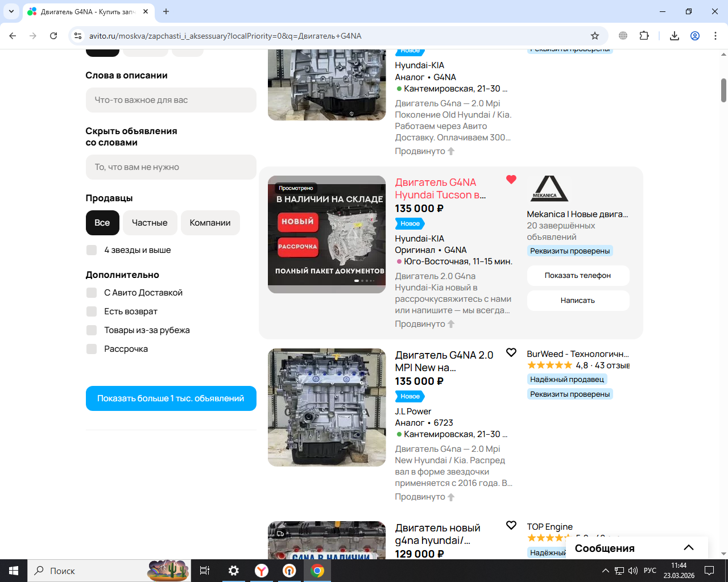Open the Google Lens globe icon in address bar

click(x=623, y=36)
